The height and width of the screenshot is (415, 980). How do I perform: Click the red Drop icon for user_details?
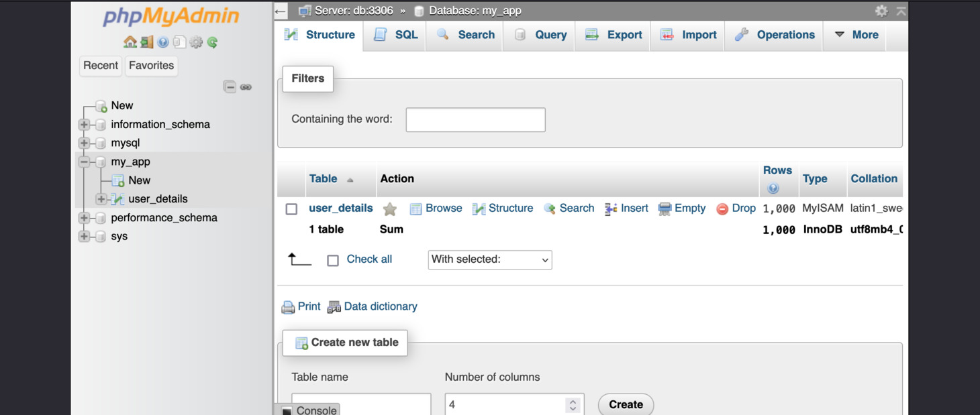click(x=722, y=209)
